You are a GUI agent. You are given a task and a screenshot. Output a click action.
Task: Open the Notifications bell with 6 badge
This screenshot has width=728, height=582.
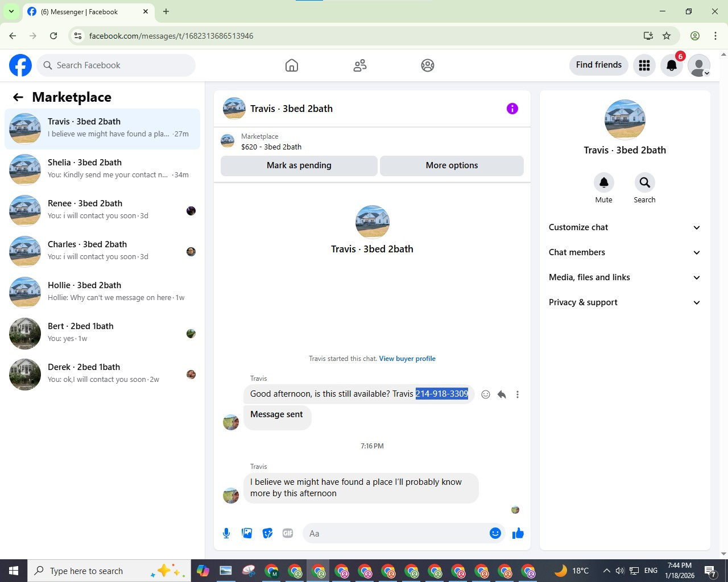tap(672, 65)
